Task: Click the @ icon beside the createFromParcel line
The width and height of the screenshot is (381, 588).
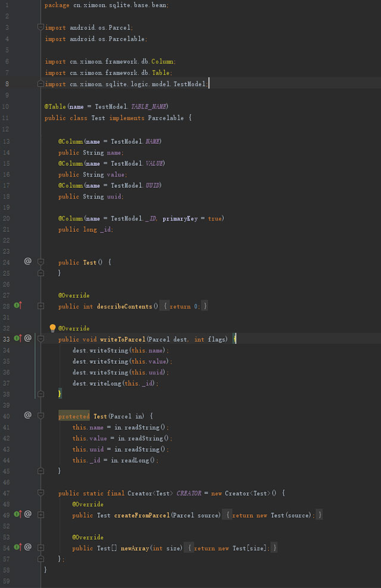Action: [x=28, y=514]
